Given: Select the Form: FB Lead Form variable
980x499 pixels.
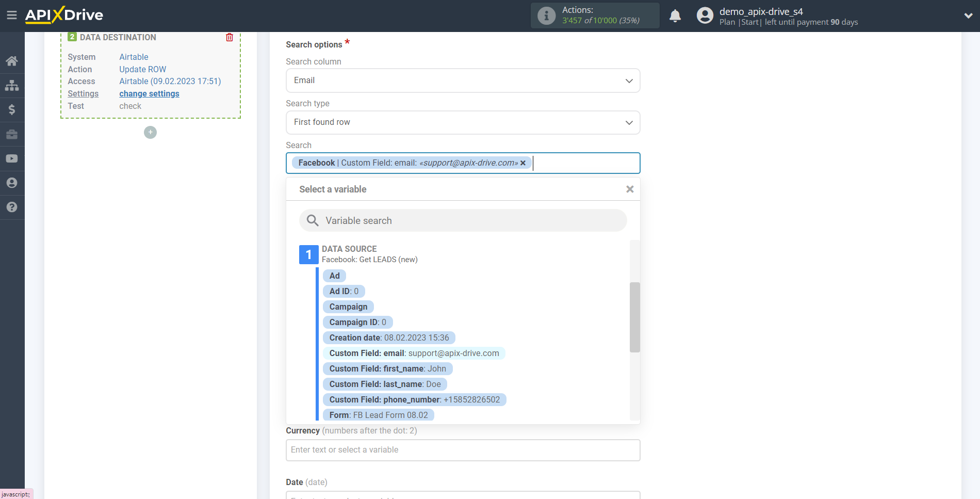Looking at the screenshot, I should click(x=378, y=415).
